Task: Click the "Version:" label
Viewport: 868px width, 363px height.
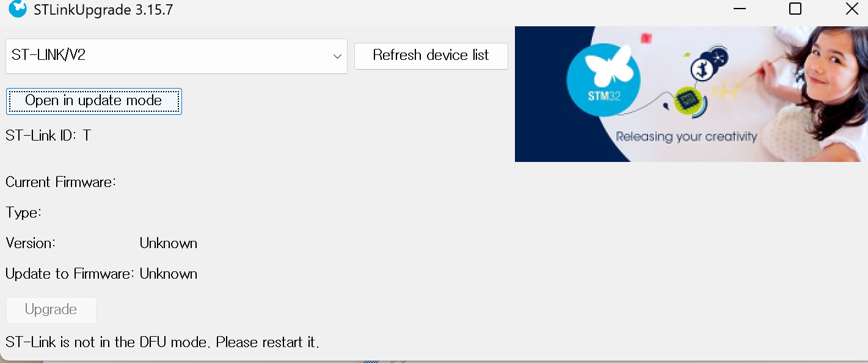Action: 31,243
